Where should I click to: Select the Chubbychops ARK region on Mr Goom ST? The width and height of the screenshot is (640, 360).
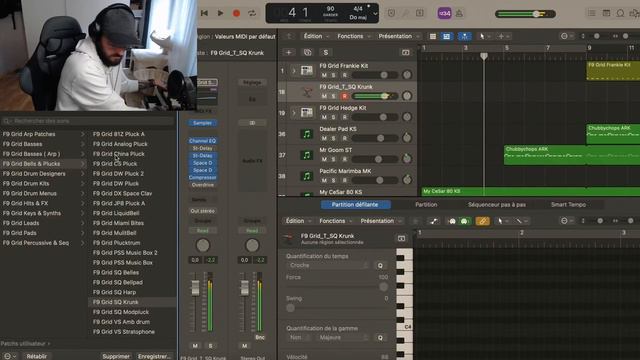(x=545, y=155)
